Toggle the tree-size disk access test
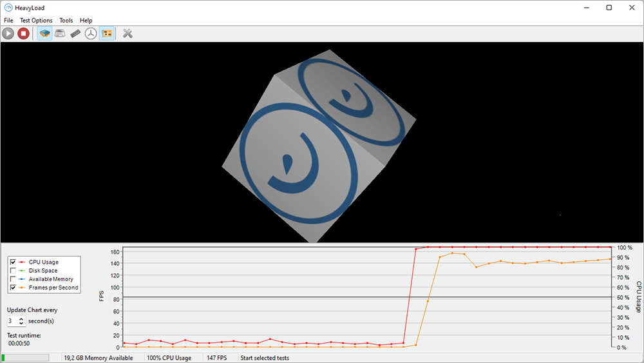The height and width of the screenshot is (363, 644). click(91, 34)
